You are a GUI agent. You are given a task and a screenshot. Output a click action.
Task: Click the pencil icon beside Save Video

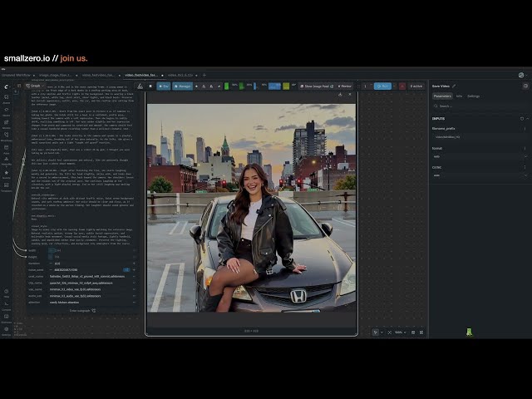coord(454,86)
